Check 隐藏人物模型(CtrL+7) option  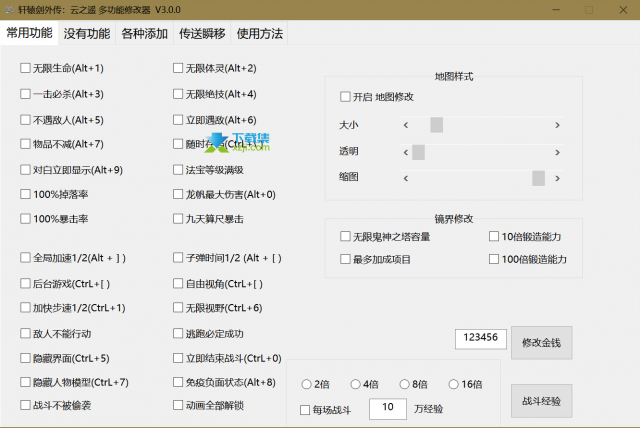(25, 382)
